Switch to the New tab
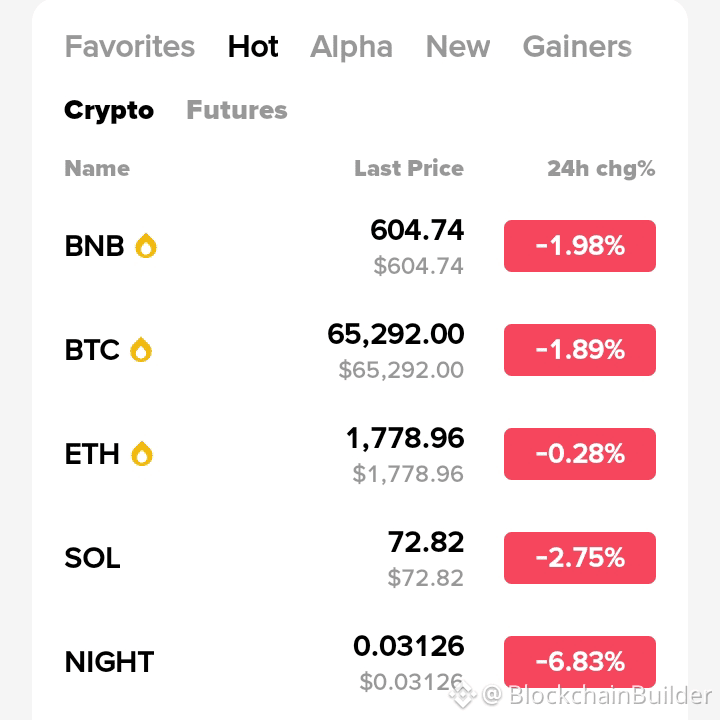Image resolution: width=720 pixels, height=720 pixels. coord(458,46)
